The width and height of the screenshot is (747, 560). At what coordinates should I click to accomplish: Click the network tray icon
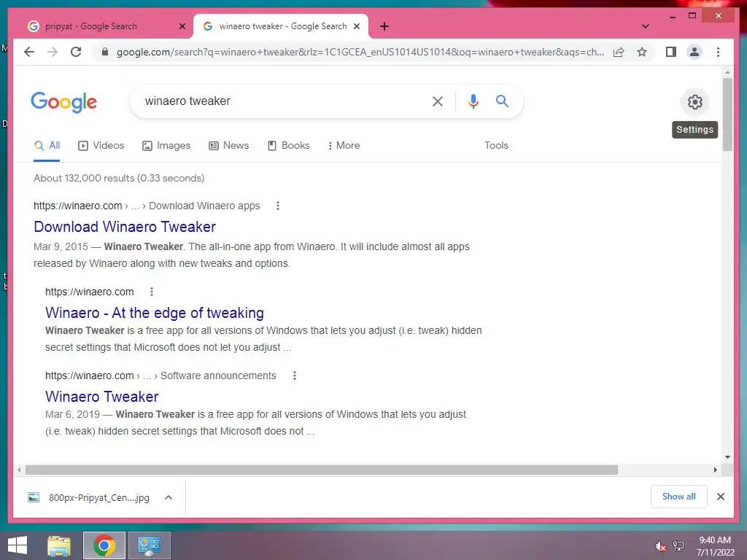click(678, 546)
